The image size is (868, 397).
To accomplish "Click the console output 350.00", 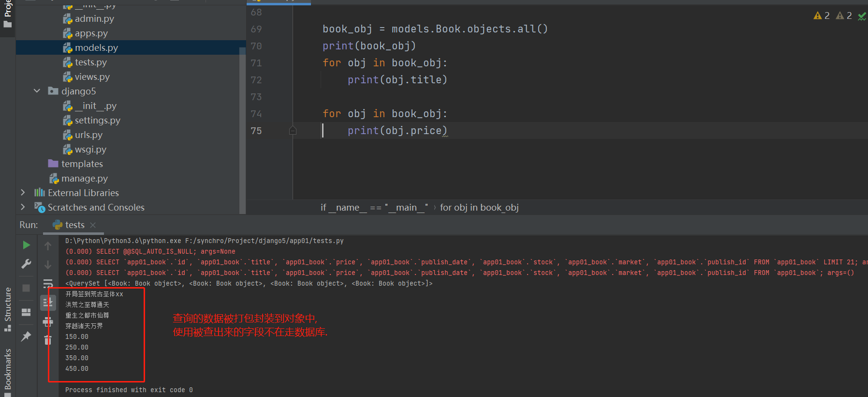I will (77, 358).
